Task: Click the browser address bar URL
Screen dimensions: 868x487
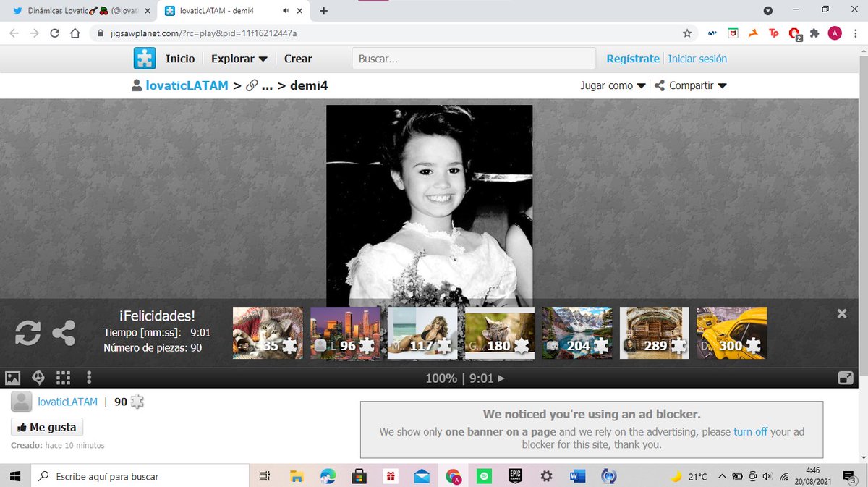Action: (203, 33)
